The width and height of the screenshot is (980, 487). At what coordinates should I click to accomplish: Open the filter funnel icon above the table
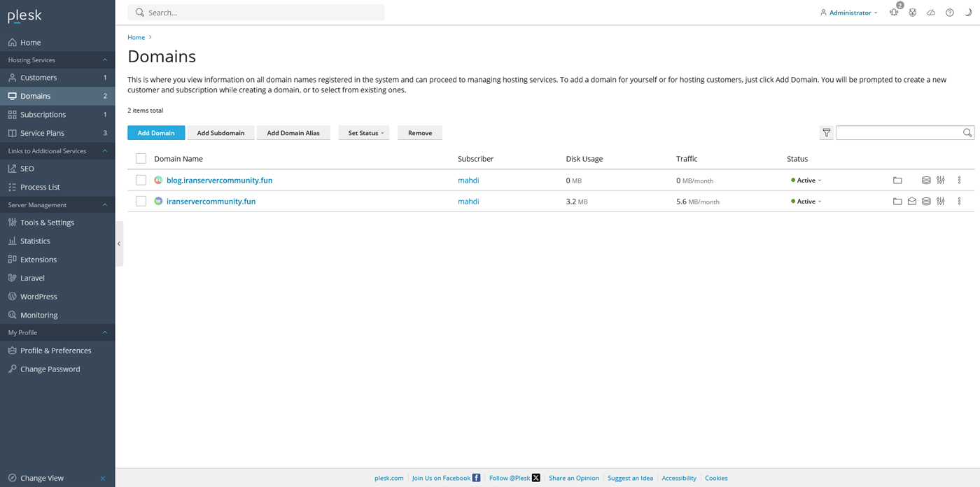click(827, 133)
